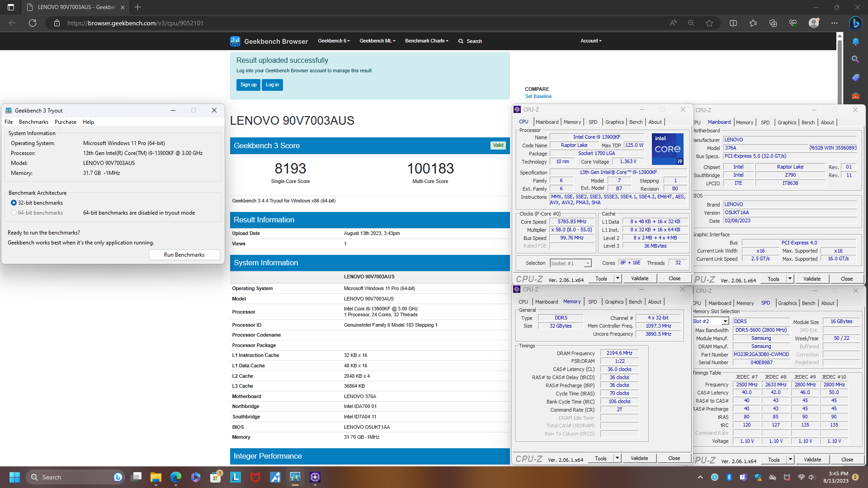Open the Shopping tag icon in Edge sidebar
The image size is (868, 488).
pos(855,78)
